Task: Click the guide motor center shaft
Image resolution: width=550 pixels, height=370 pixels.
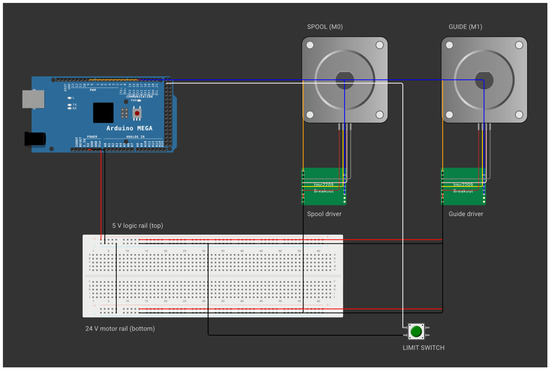Action: click(x=484, y=80)
